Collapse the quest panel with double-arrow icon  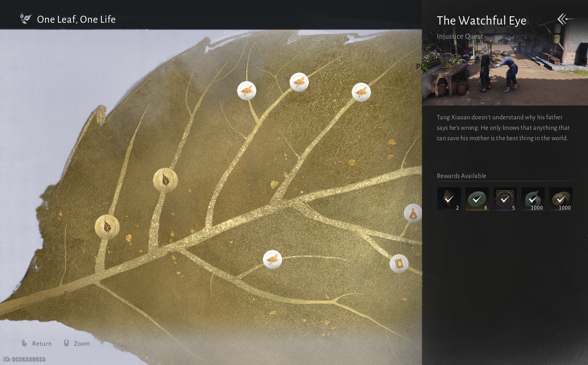point(565,19)
